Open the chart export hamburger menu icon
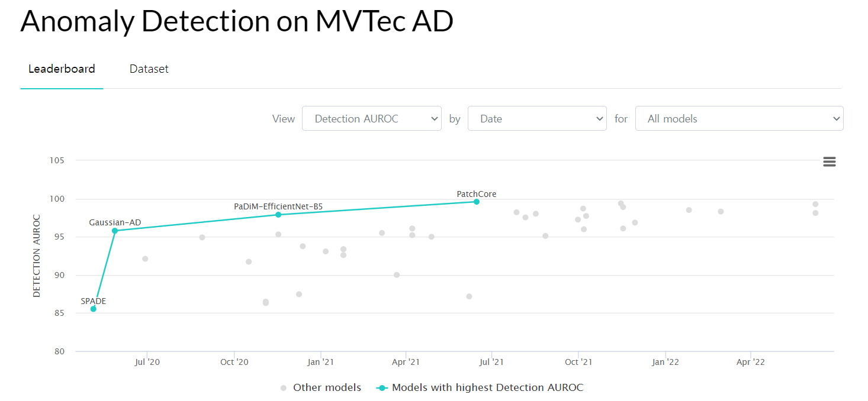The width and height of the screenshot is (868, 401). 829,161
